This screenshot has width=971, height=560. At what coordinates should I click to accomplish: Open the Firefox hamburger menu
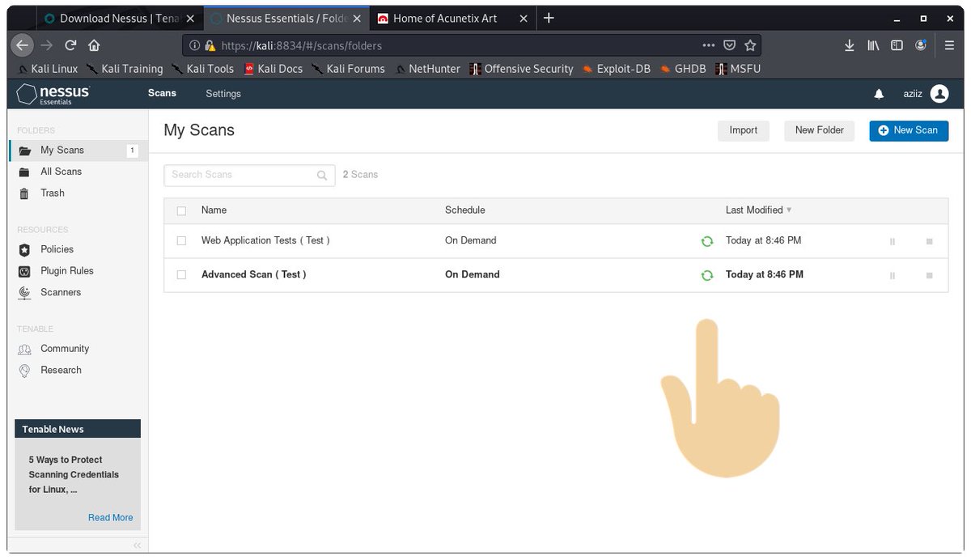click(949, 46)
